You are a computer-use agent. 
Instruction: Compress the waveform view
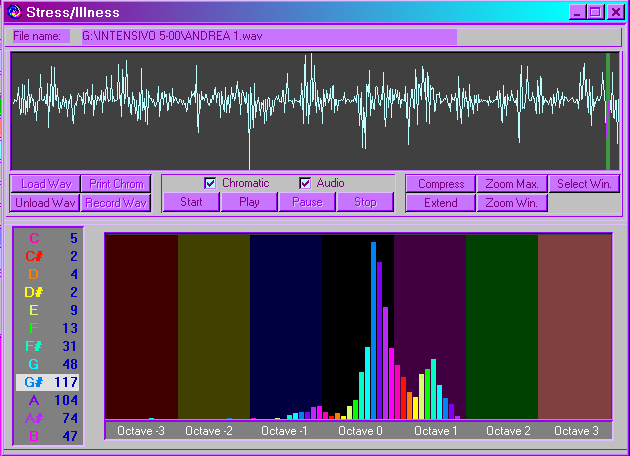pyautogui.click(x=440, y=184)
